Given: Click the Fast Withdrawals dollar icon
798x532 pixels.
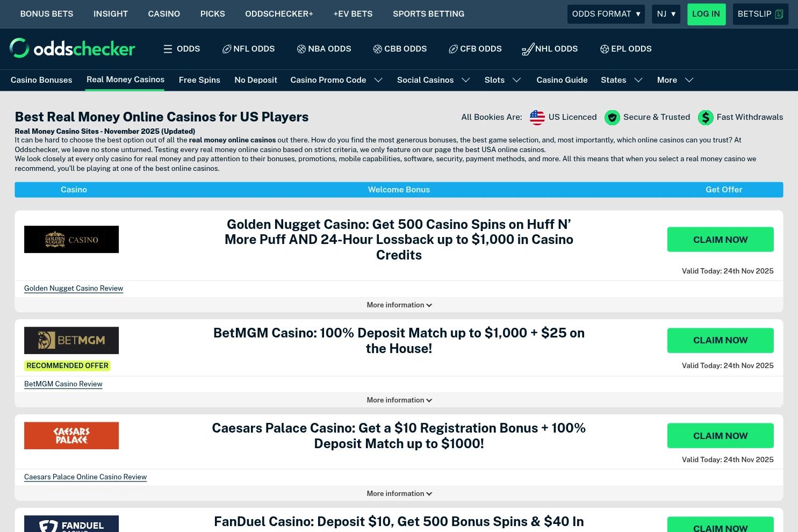Looking at the screenshot, I should (x=706, y=117).
